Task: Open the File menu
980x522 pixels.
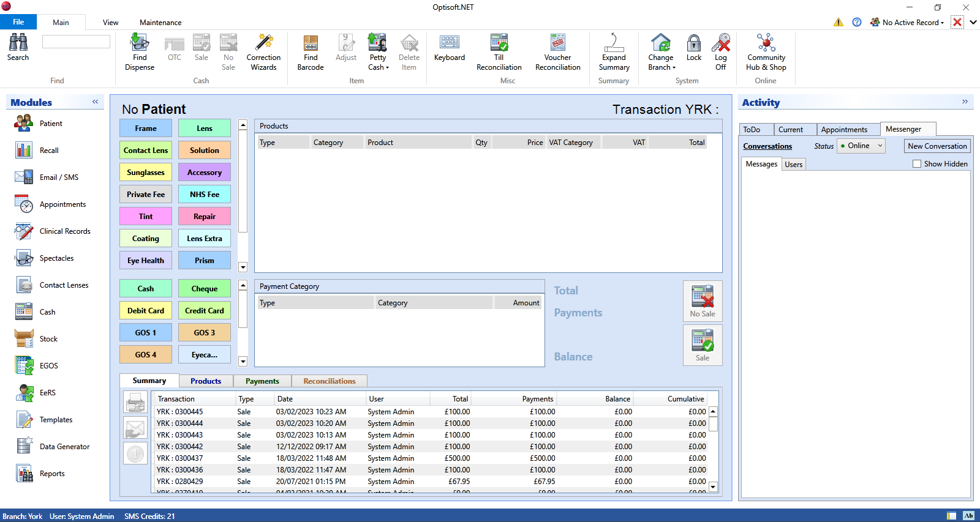Action: 18,22
